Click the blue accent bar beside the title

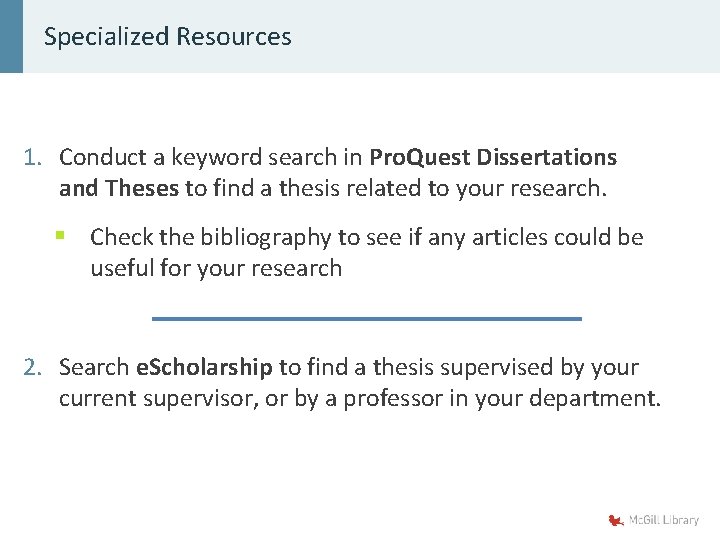pyautogui.click(x=11, y=37)
